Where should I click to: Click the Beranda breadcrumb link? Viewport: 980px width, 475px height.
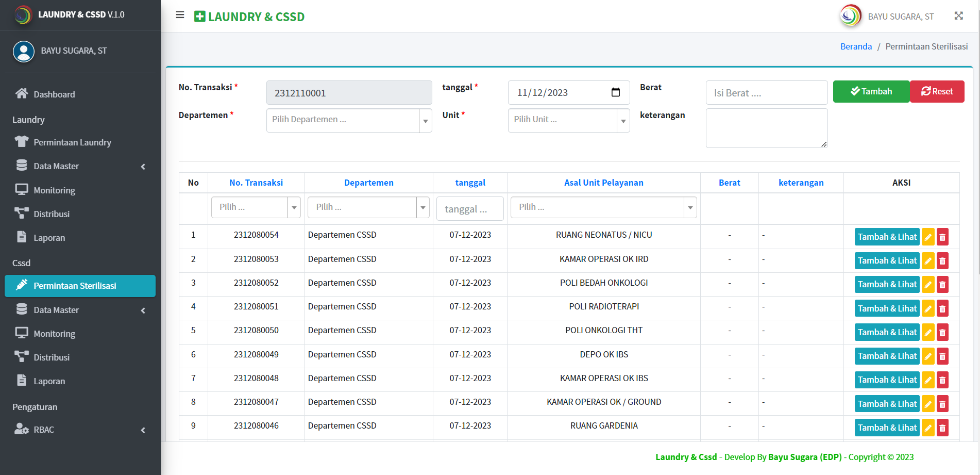856,46
